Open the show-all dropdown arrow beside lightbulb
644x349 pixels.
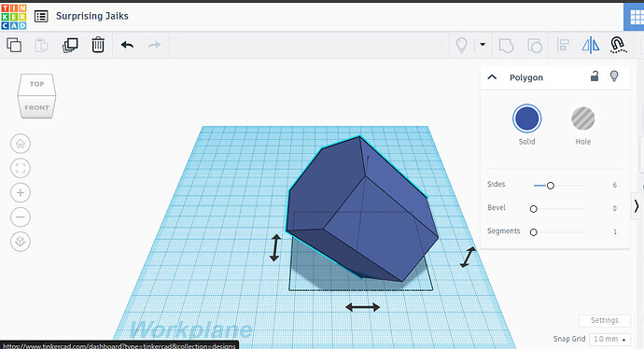[x=483, y=45]
